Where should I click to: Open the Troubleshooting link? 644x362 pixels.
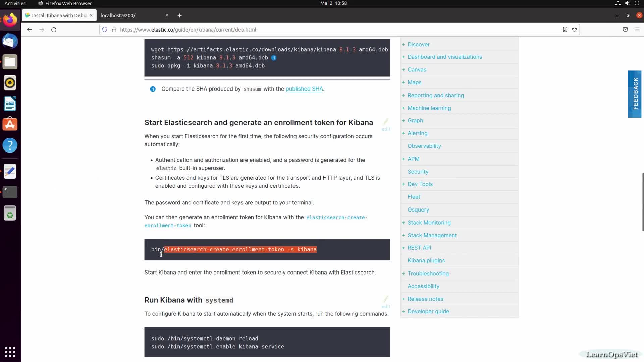click(428, 274)
